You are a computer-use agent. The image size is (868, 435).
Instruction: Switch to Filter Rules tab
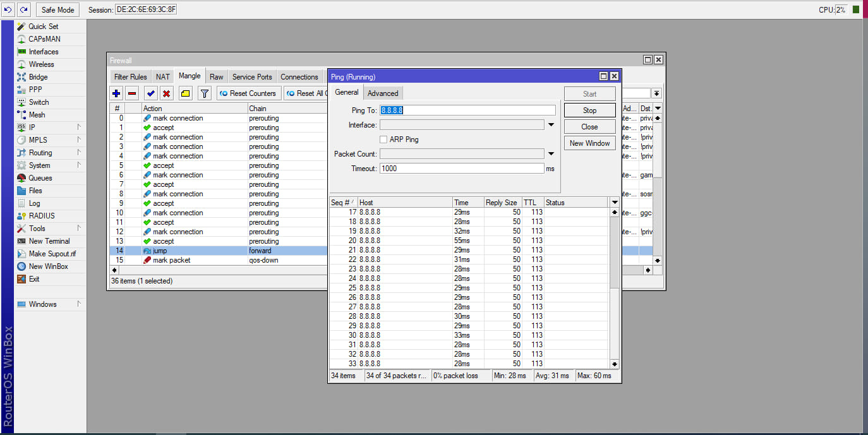pyautogui.click(x=130, y=77)
